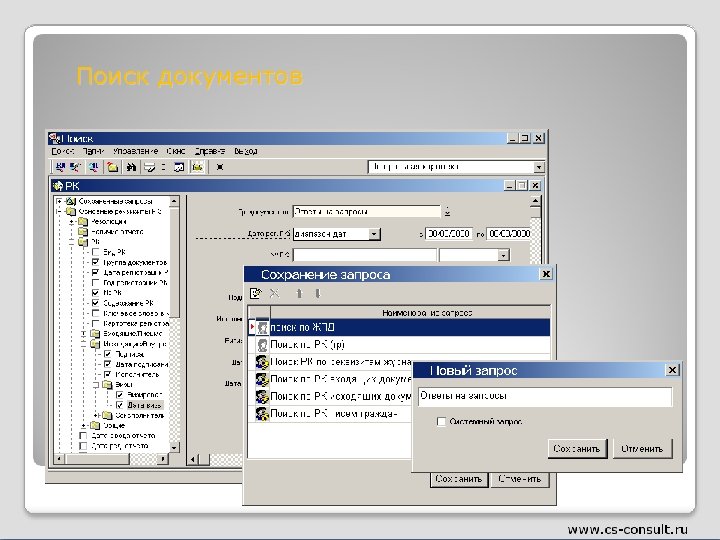720x540 pixels.
Task: Click the end date field after 'по'
Action: pyautogui.click(x=508, y=234)
